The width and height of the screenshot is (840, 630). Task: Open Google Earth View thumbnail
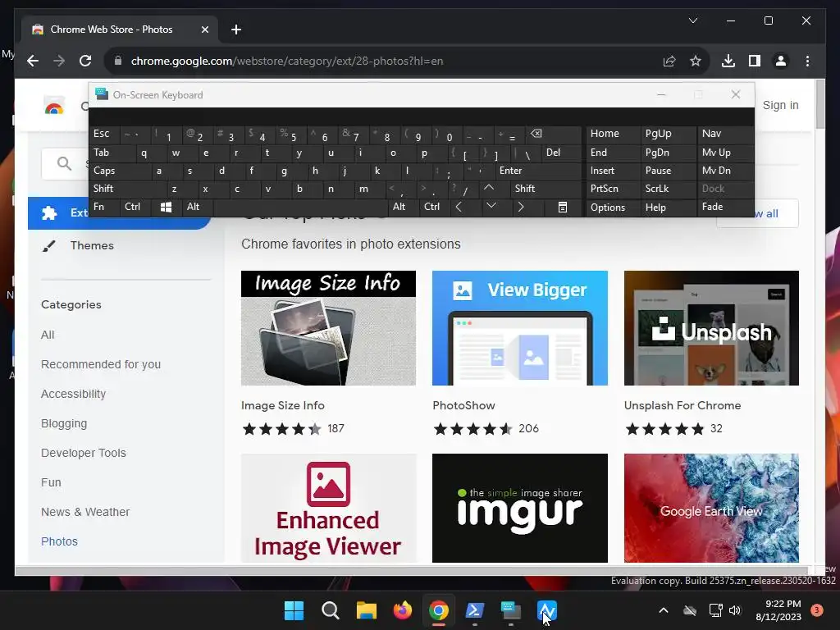711,508
